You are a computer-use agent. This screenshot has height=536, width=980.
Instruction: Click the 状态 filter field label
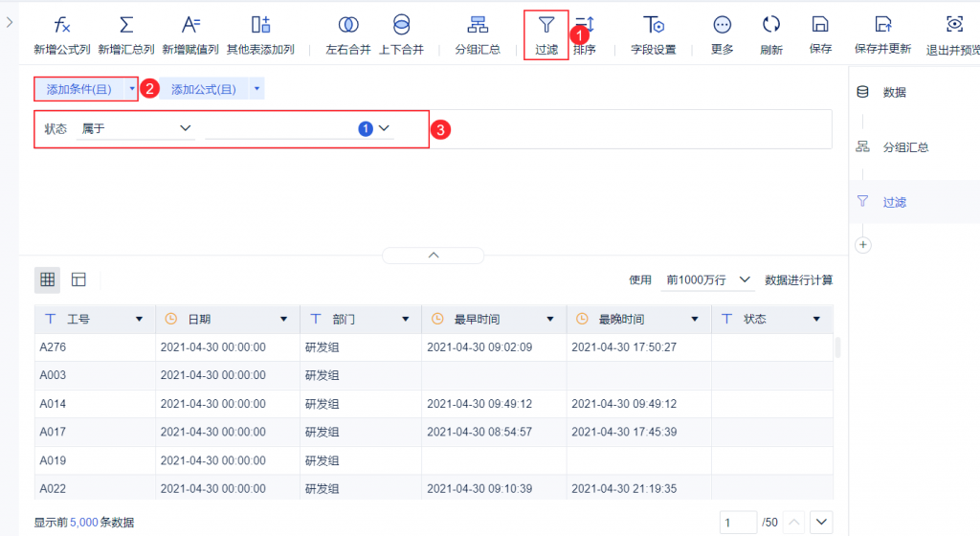coord(56,129)
